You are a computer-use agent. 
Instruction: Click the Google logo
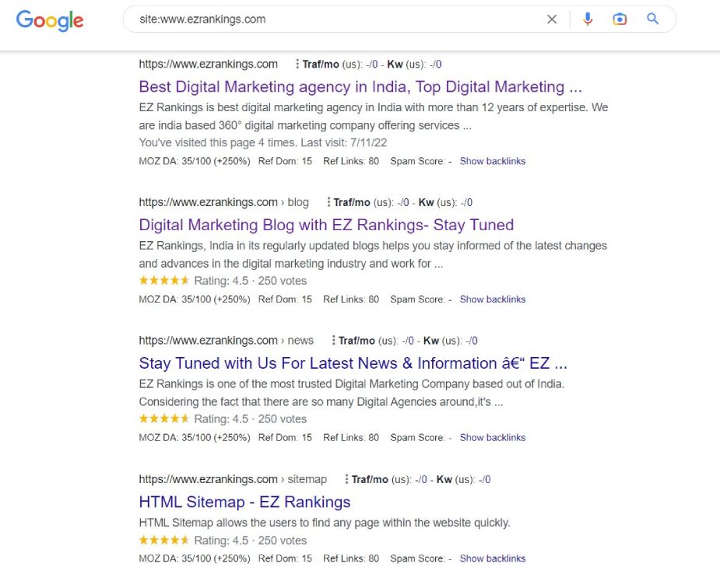coord(50,20)
